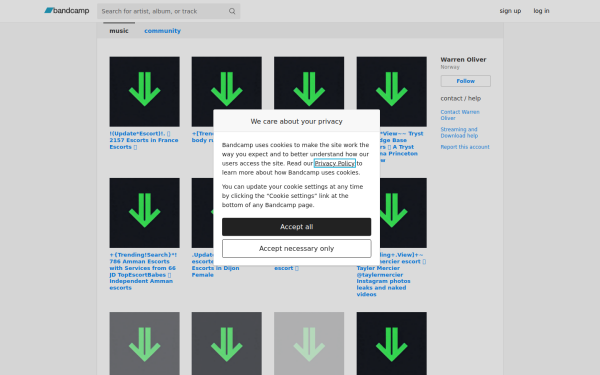Open the sign up link
The height and width of the screenshot is (375, 600).
pyautogui.click(x=510, y=11)
